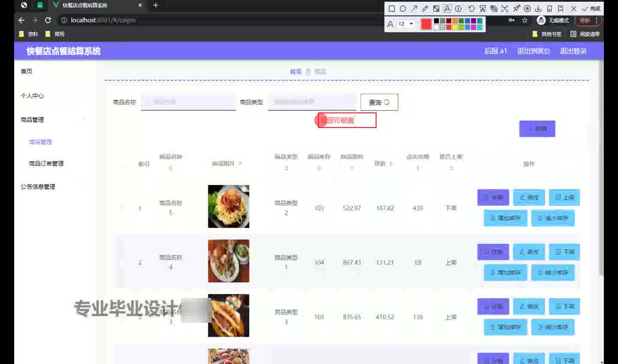Click 减少库存 for 商品名称3 row
This screenshot has width=618, height=364.
tap(553, 327)
